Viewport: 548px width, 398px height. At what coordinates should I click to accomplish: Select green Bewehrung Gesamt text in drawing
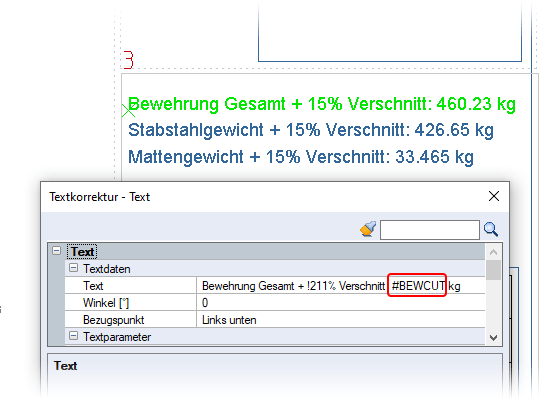(x=322, y=104)
